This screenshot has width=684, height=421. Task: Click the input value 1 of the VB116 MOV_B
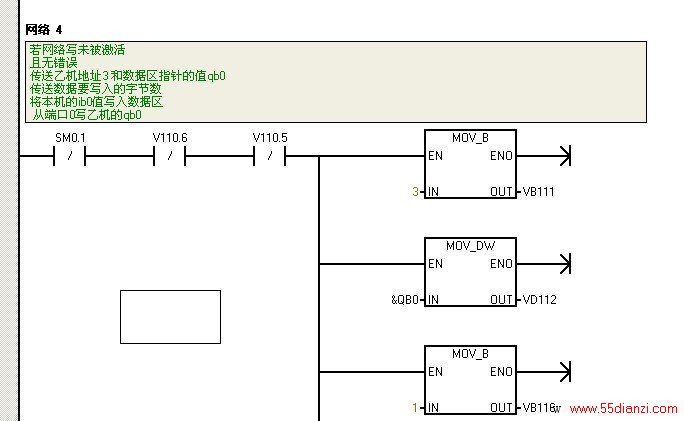pyautogui.click(x=415, y=408)
